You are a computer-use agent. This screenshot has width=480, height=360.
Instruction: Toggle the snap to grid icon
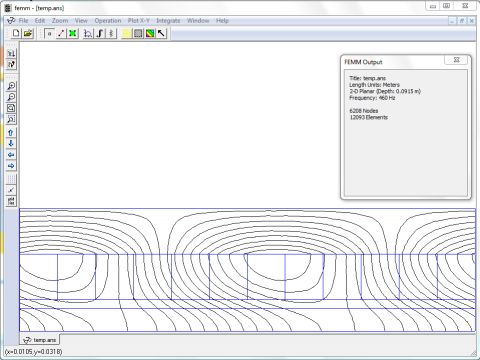pyautogui.click(x=11, y=190)
